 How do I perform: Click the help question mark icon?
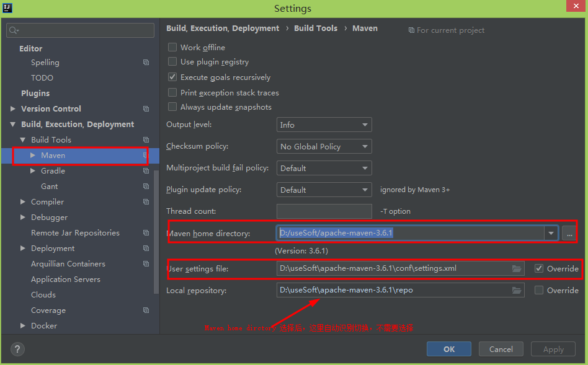point(18,349)
